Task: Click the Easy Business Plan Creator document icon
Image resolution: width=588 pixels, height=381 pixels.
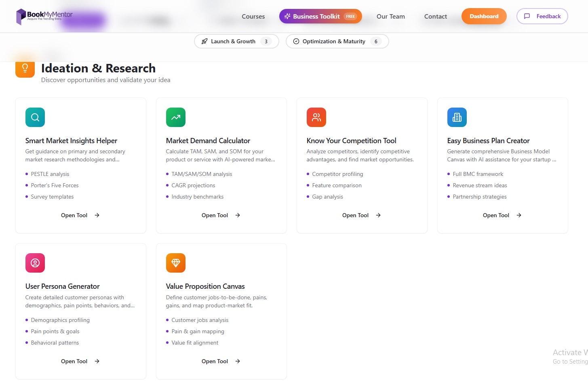Action: 457,117
